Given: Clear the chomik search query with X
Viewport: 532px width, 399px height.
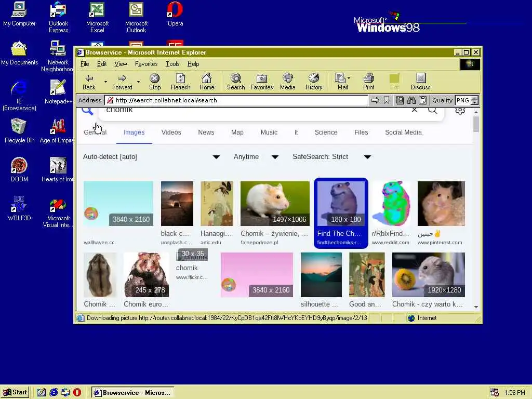Looking at the screenshot, I should [414, 110].
